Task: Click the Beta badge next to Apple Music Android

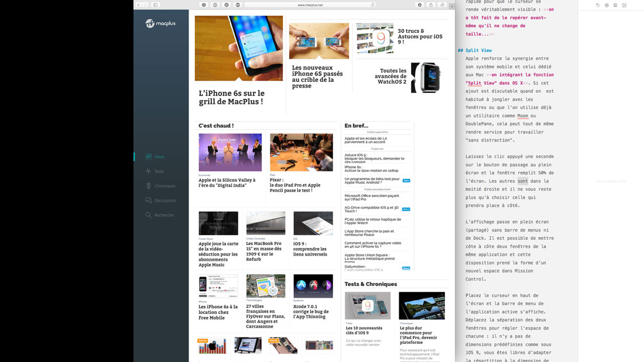Action: 406,181
